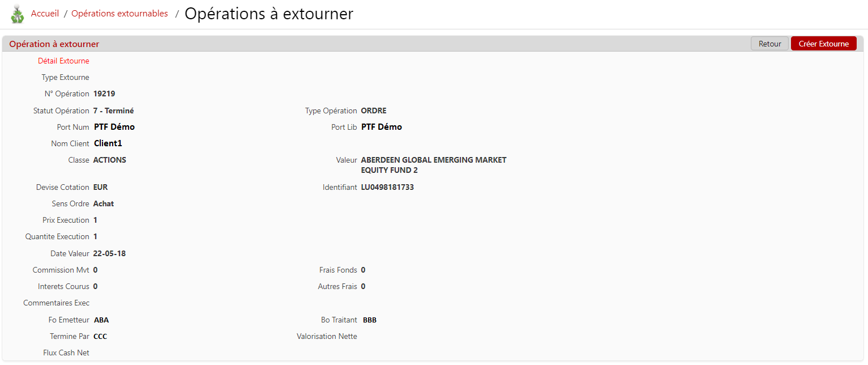Select the Détail Extourne section label

[63, 61]
